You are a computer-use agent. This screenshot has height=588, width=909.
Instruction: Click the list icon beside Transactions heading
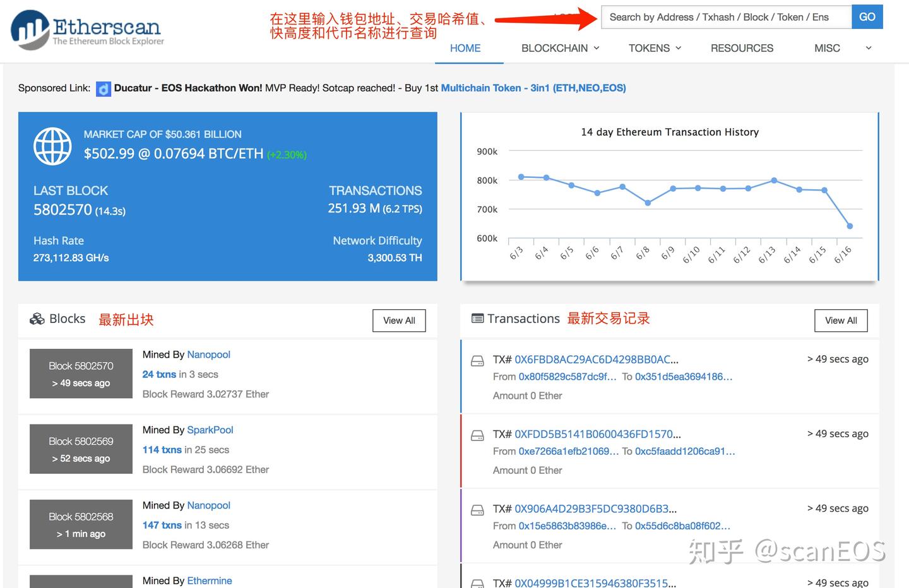click(x=477, y=319)
